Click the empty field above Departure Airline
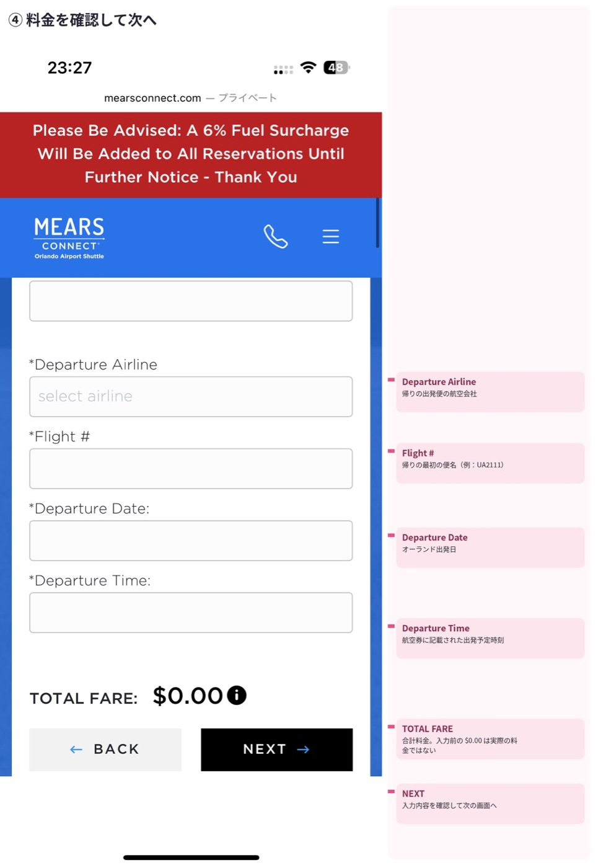 tap(191, 301)
